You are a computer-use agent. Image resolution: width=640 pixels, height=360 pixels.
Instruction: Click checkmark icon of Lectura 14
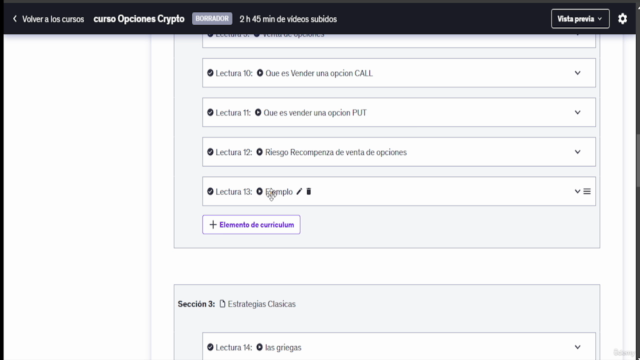(x=210, y=347)
